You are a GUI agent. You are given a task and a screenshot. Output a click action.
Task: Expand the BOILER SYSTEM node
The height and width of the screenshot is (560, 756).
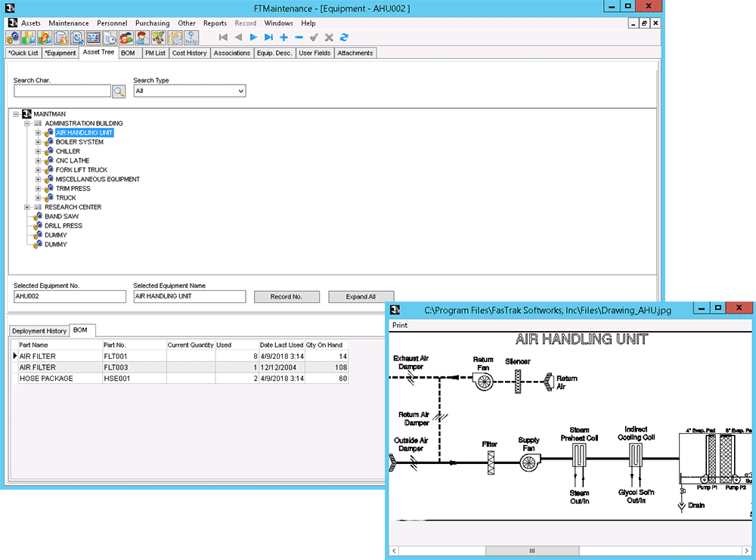pos(38,142)
